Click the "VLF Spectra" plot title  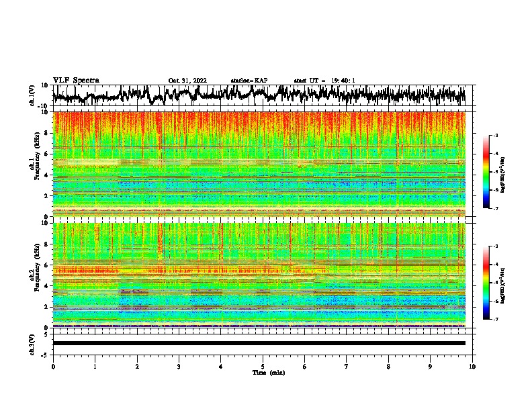pyautogui.click(x=76, y=80)
